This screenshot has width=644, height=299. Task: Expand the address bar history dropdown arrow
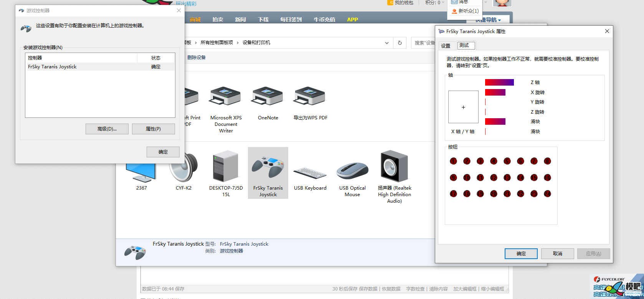[x=386, y=43]
